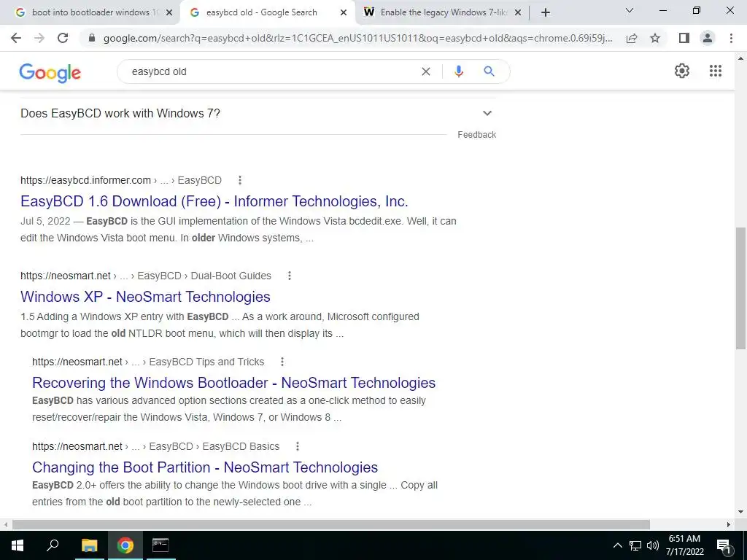The width and height of the screenshot is (747, 560).
Task: Close the 'easybcd old' tab
Action: coord(343,12)
